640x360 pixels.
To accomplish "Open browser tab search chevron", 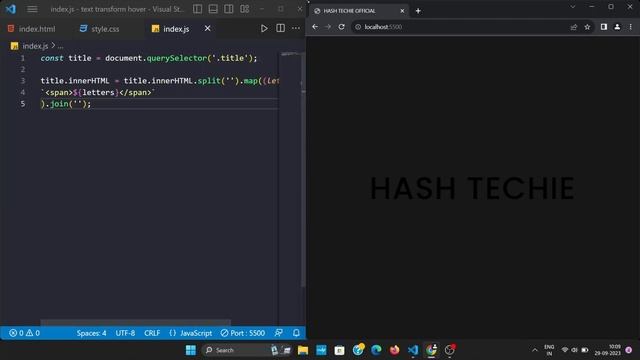I will pyautogui.click(x=573, y=7).
